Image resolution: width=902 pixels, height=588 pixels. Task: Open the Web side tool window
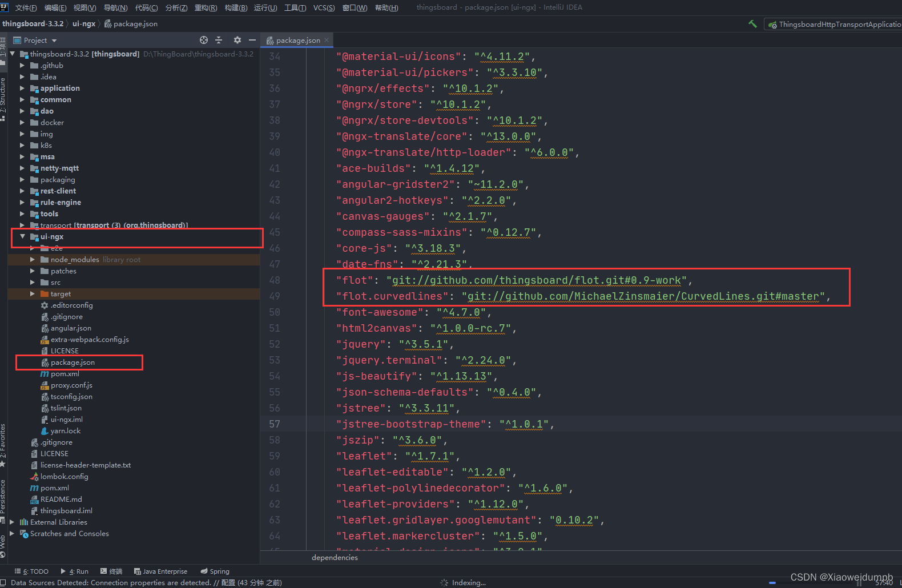click(x=3, y=545)
